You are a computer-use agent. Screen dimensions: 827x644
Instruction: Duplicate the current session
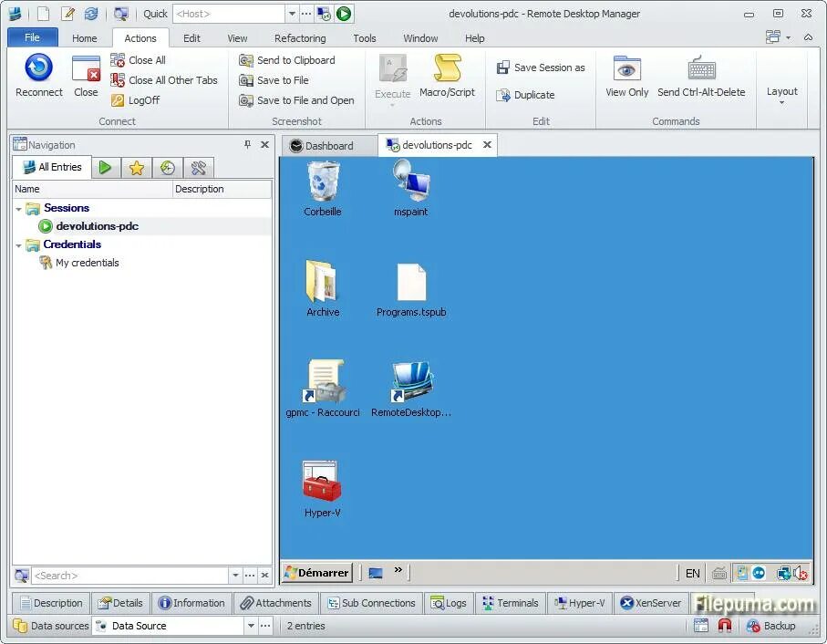(x=525, y=95)
